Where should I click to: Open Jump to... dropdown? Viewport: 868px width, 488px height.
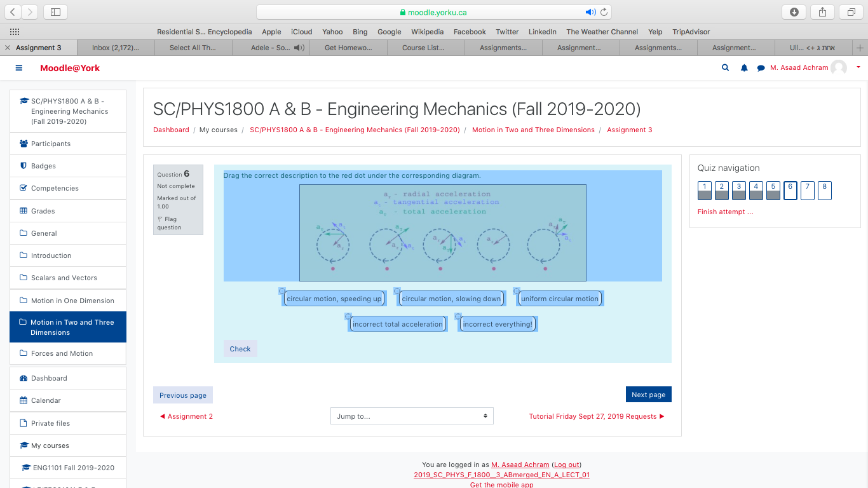412,416
